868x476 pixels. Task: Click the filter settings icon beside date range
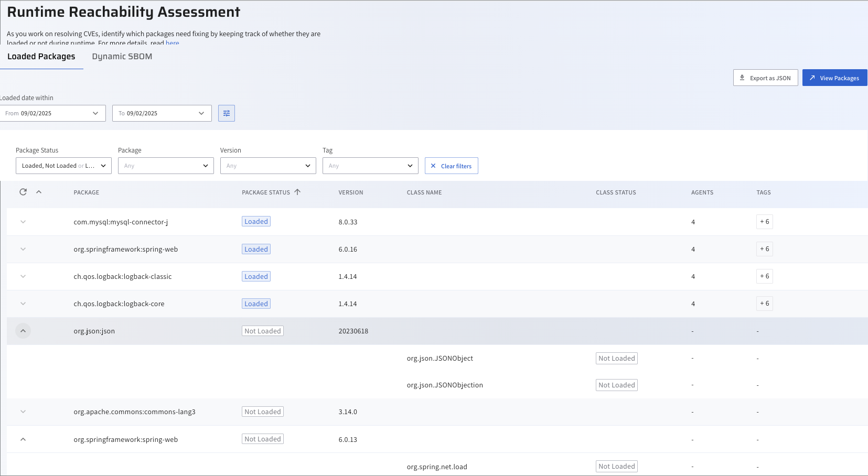(x=227, y=113)
